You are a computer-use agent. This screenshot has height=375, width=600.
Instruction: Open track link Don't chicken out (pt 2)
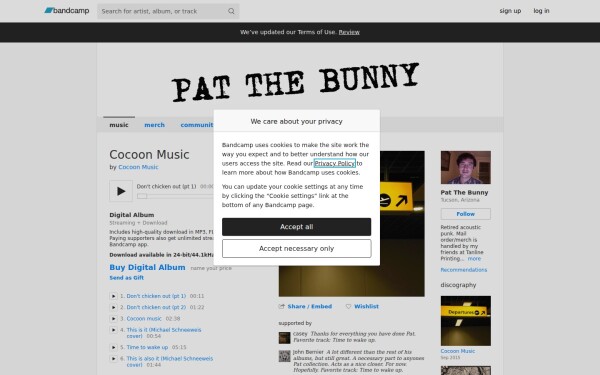tap(156, 307)
